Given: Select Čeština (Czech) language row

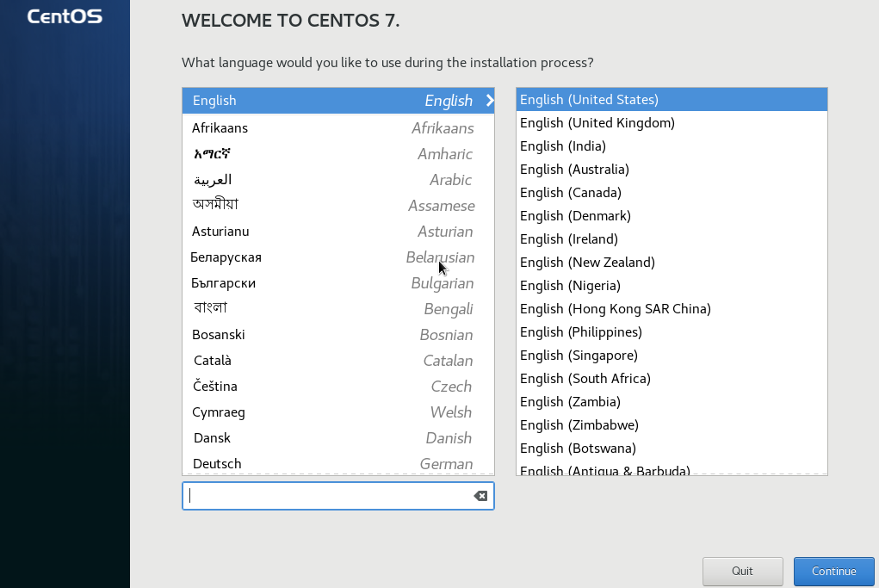Looking at the screenshot, I should 338,387.
